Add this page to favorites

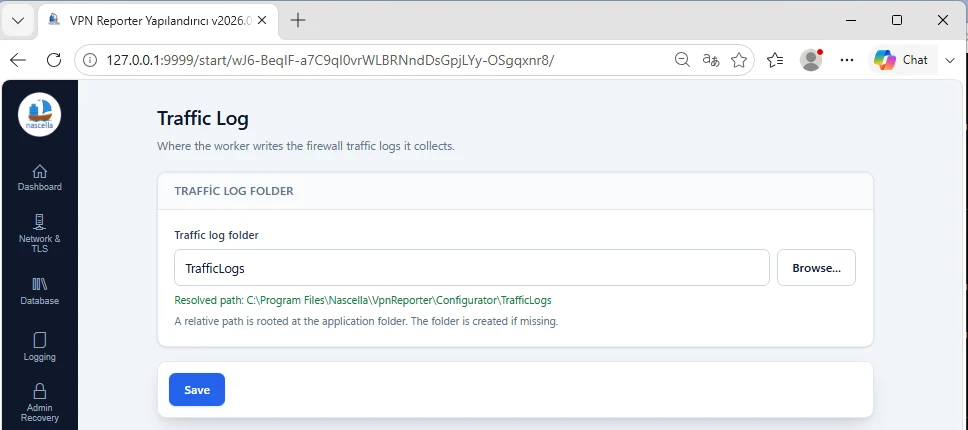click(x=738, y=60)
